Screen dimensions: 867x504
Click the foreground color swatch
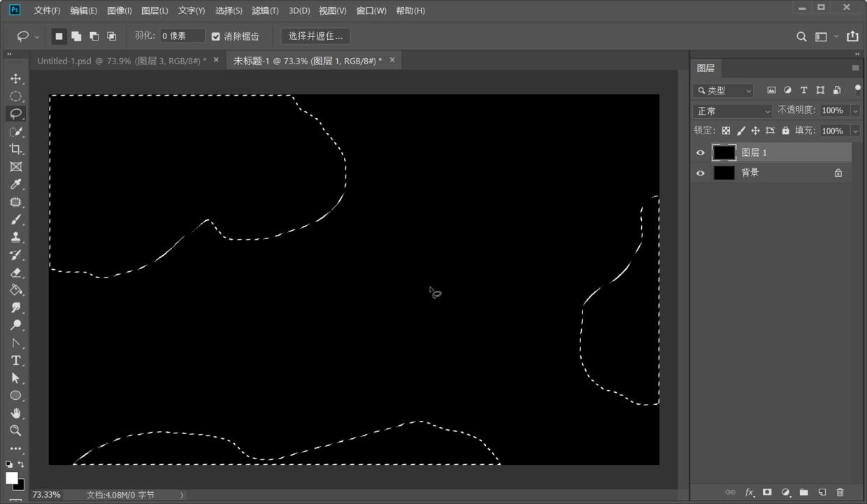[x=11, y=477]
